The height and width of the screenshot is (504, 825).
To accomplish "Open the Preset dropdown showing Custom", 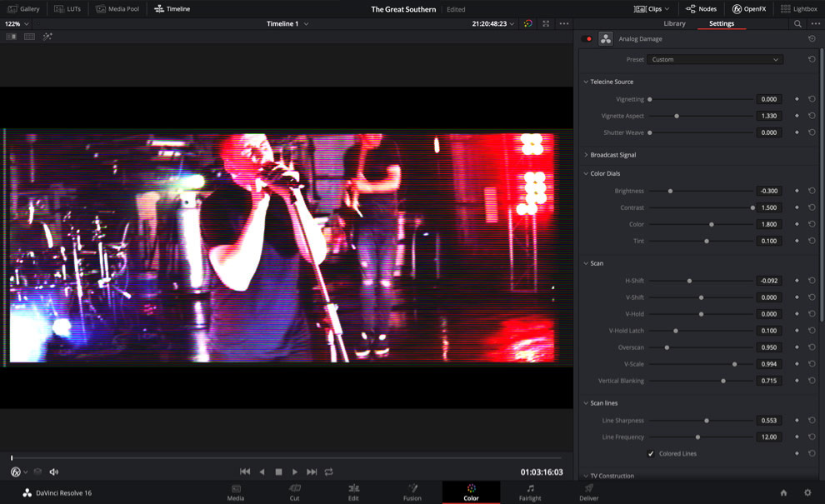I will [714, 59].
